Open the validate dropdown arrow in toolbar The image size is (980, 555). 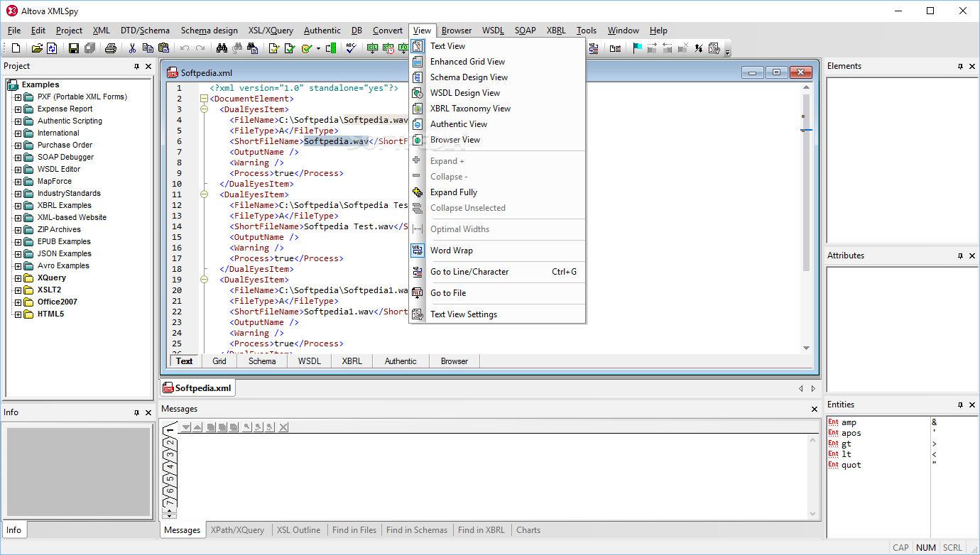318,48
